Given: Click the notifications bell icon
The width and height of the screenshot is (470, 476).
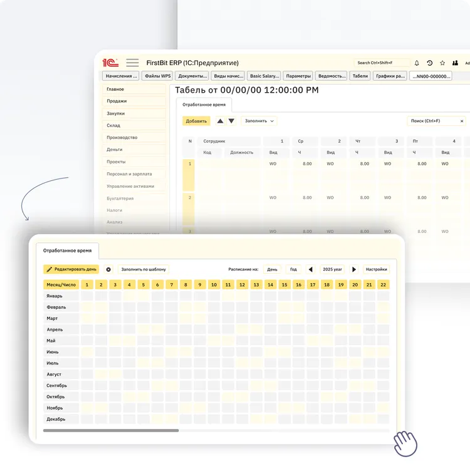Looking at the screenshot, I should (417, 63).
